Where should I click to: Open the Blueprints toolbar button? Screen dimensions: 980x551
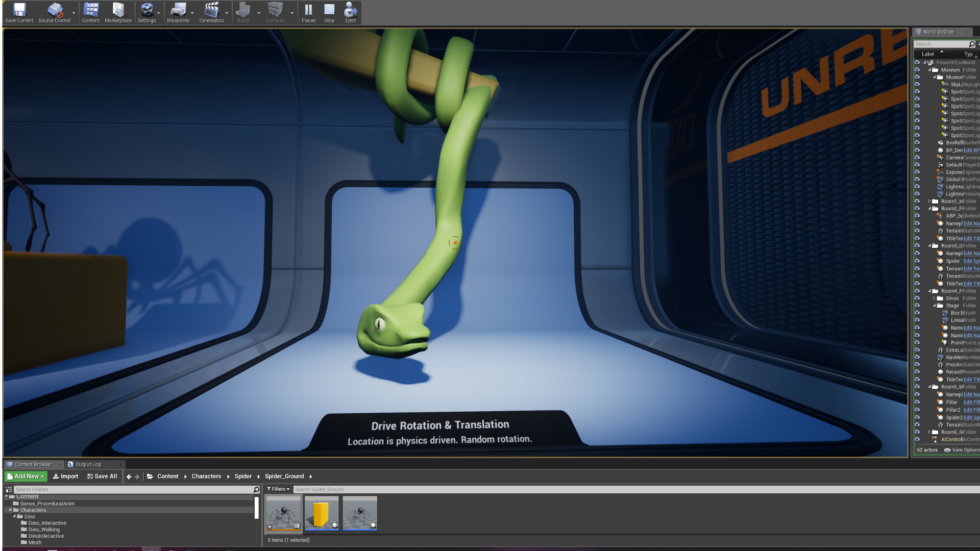(178, 12)
